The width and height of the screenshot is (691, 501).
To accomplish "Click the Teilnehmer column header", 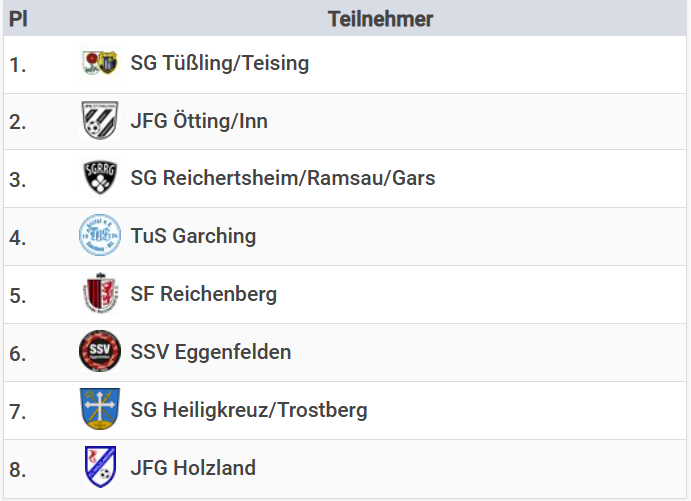I will point(380,19).
